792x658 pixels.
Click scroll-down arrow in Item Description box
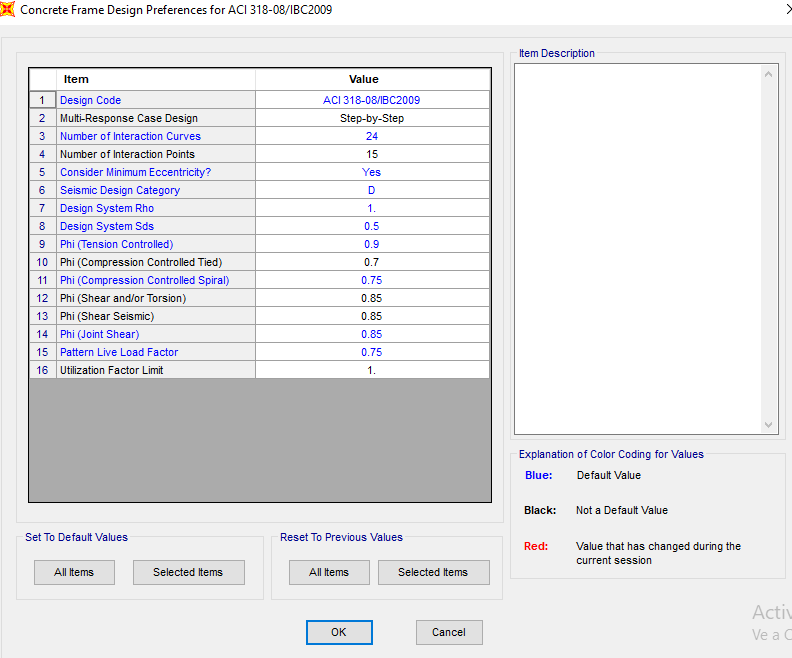pyautogui.click(x=769, y=425)
